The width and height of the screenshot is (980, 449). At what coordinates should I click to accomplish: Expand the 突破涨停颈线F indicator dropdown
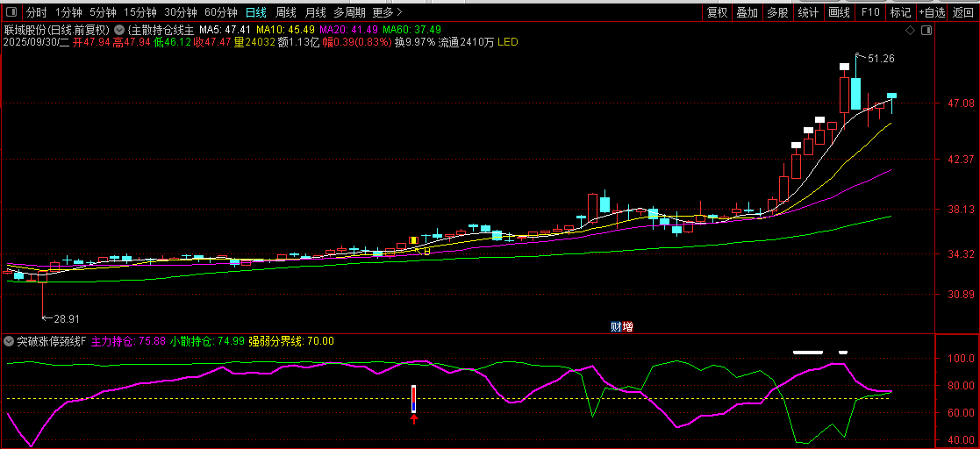(x=9, y=341)
